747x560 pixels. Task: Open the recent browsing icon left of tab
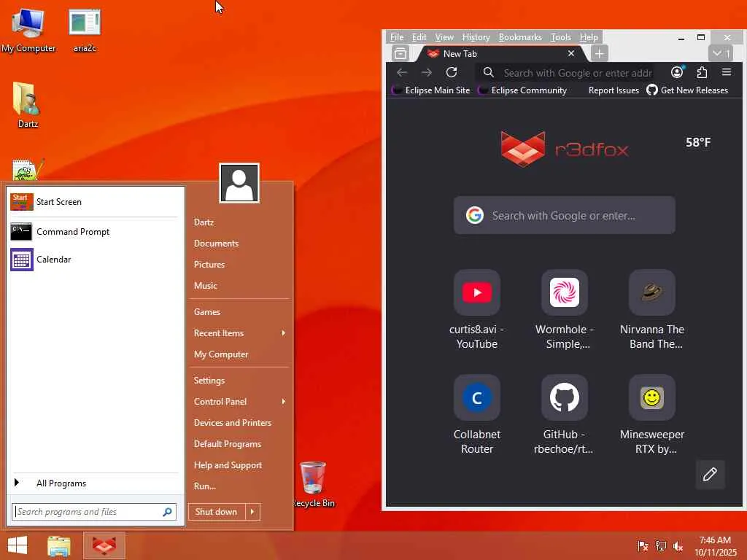click(400, 53)
